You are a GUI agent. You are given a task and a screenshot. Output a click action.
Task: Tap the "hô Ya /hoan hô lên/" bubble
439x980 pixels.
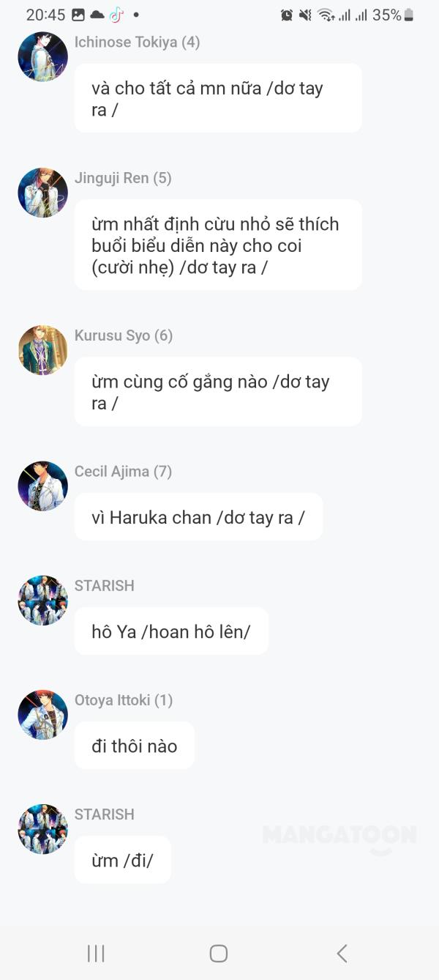click(x=171, y=631)
